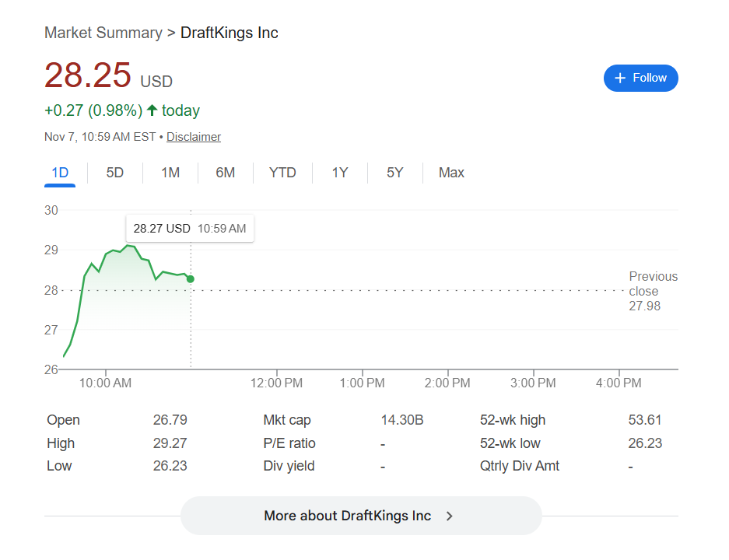Click the Previous close 27.98 label
The width and height of the screenshot is (729, 560).
tap(653, 291)
